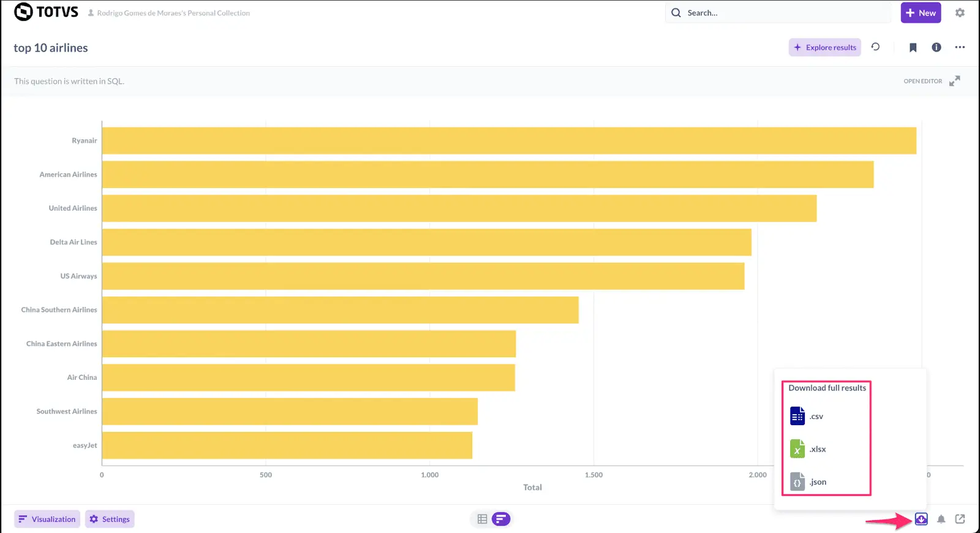Click the 'Delta Air Lines' axis label
The width and height of the screenshot is (980, 533).
pyautogui.click(x=73, y=242)
